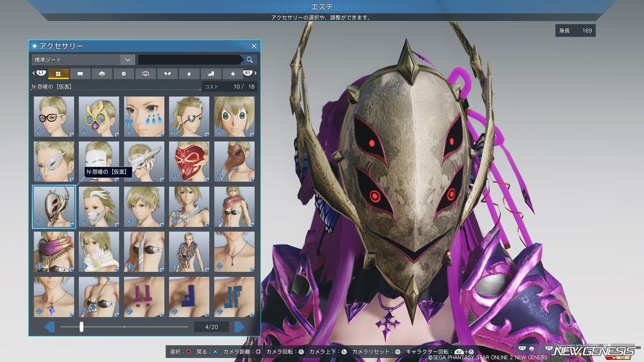644x362 pixels.
Task: Click the L1 previous category arrow
Action: click(x=40, y=73)
